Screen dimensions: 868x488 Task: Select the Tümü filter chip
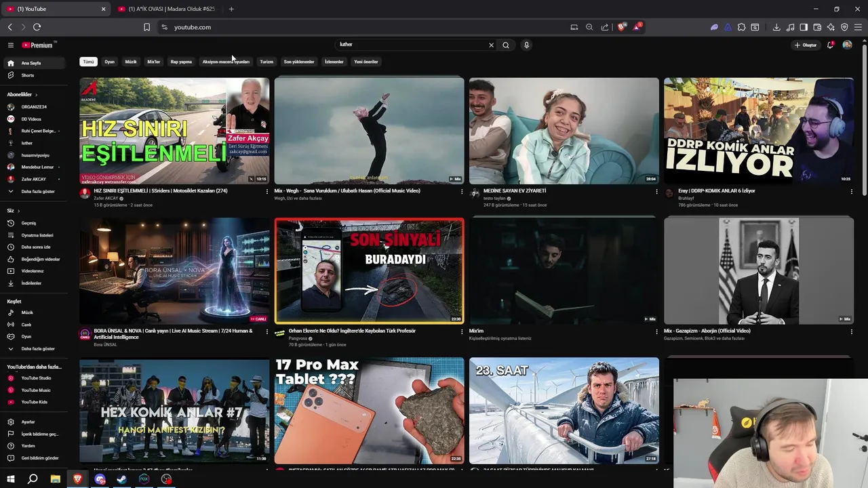[88, 62]
